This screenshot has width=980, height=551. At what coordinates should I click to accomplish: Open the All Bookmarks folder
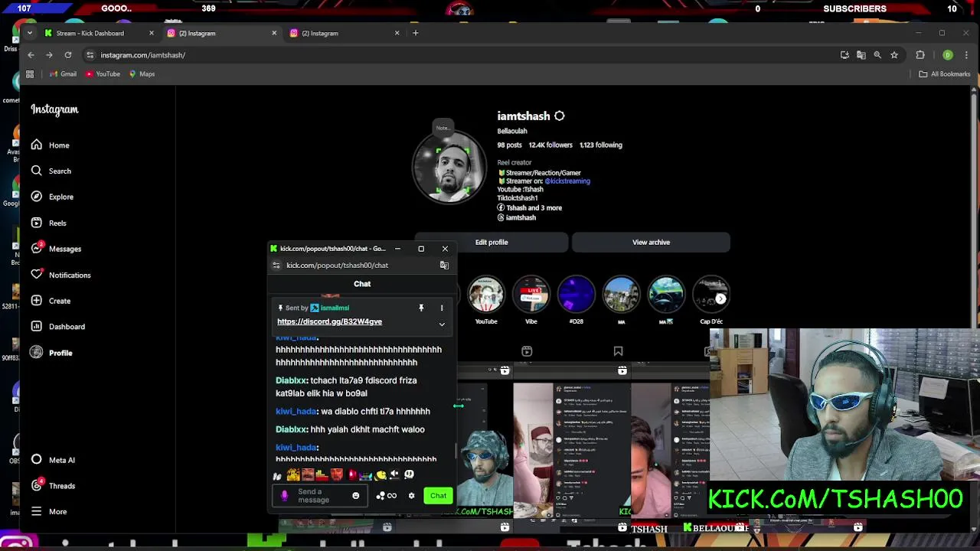[x=944, y=74]
